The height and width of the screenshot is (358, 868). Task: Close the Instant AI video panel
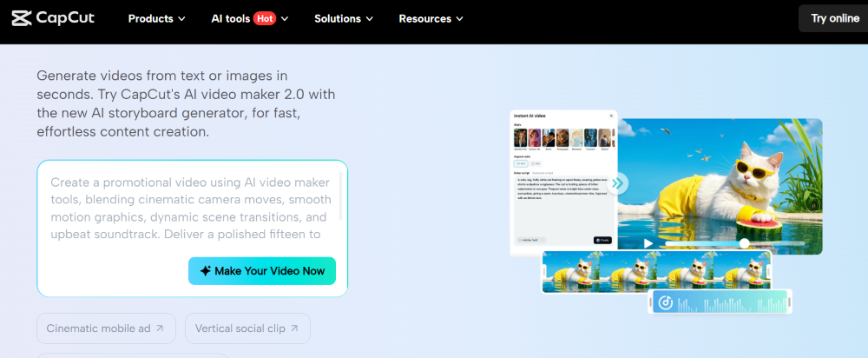point(611,116)
